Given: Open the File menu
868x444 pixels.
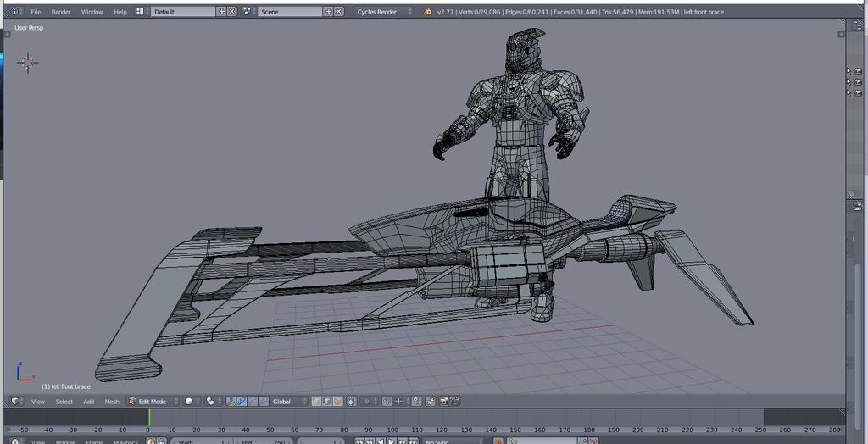Looking at the screenshot, I should point(36,12).
